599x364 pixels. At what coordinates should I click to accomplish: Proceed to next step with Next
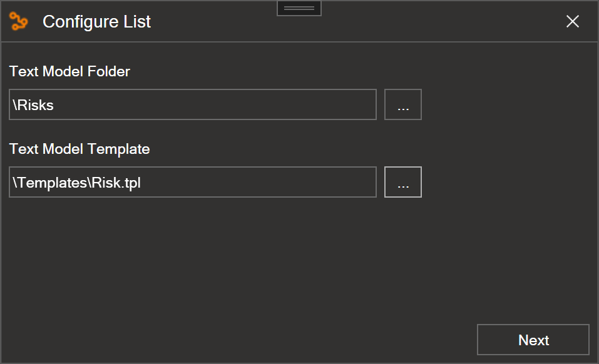coord(533,340)
